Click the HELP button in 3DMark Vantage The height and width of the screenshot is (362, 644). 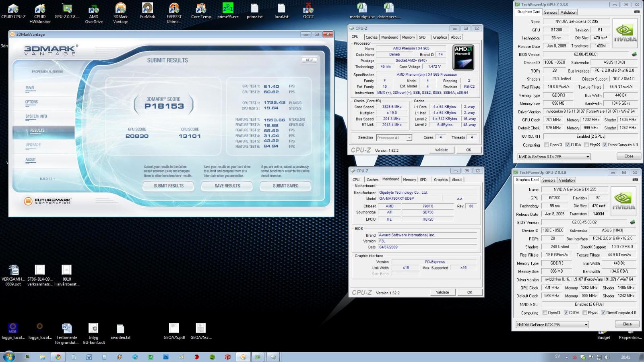point(309,60)
